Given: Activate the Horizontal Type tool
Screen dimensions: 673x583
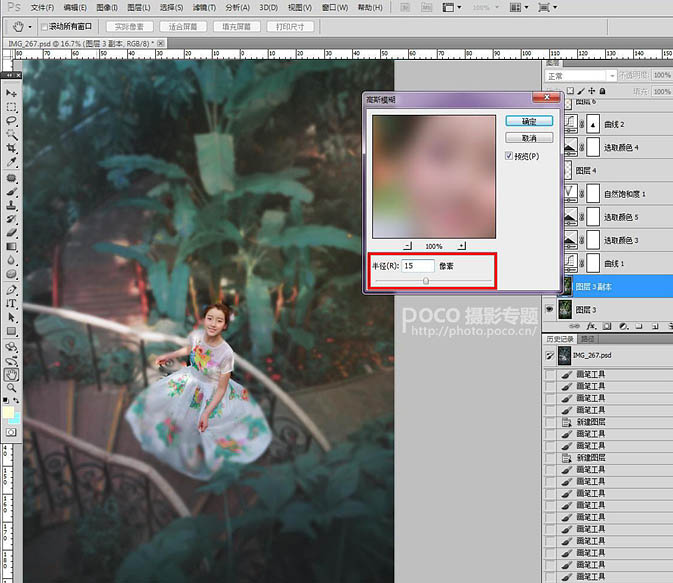Looking at the screenshot, I should point(11,303).
